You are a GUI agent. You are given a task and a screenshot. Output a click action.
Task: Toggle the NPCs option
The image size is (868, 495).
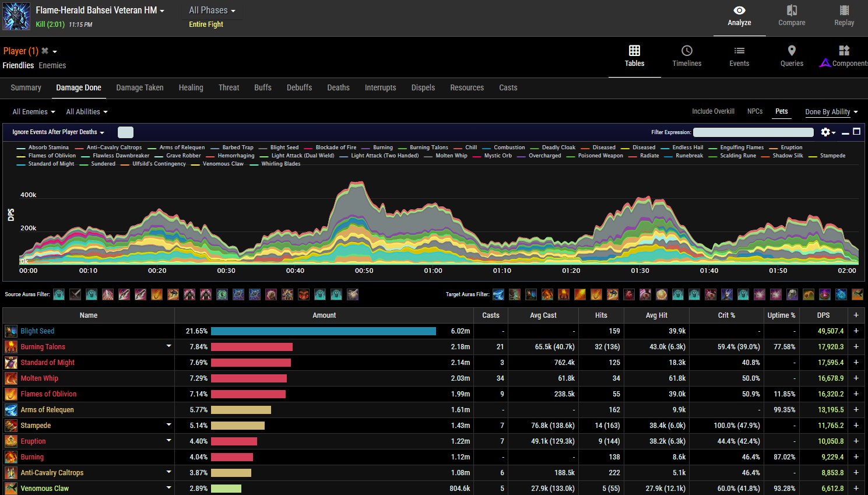pos(755,111)
